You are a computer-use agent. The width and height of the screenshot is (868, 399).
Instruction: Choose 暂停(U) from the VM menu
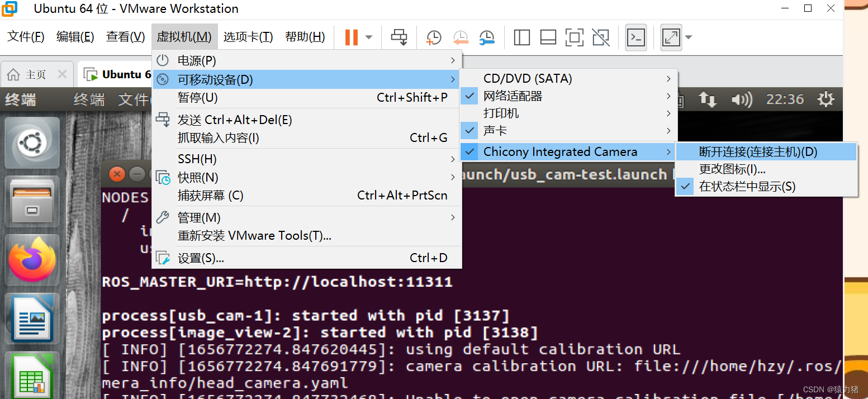[306, 98]
